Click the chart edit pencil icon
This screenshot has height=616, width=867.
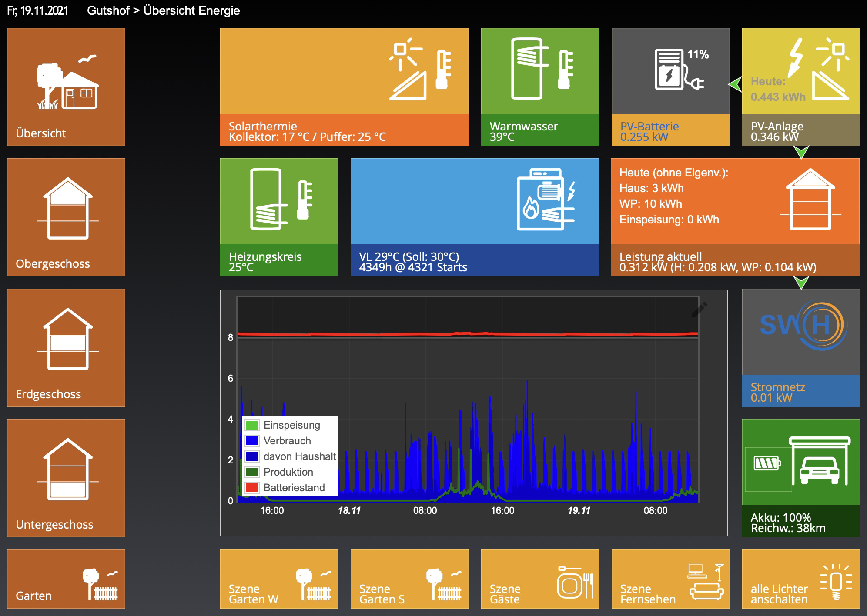click(699, 310)
